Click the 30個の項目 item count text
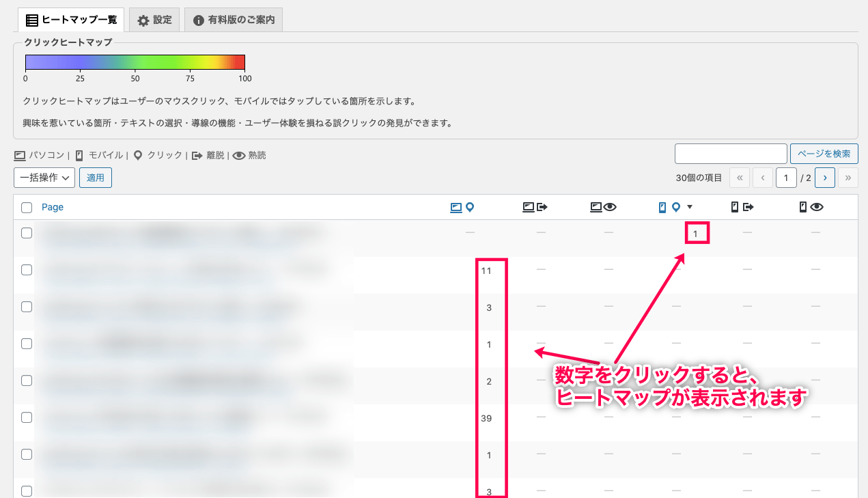Image resolution: width=868 pixels, height=498 pixels. (x=699, y=178)
